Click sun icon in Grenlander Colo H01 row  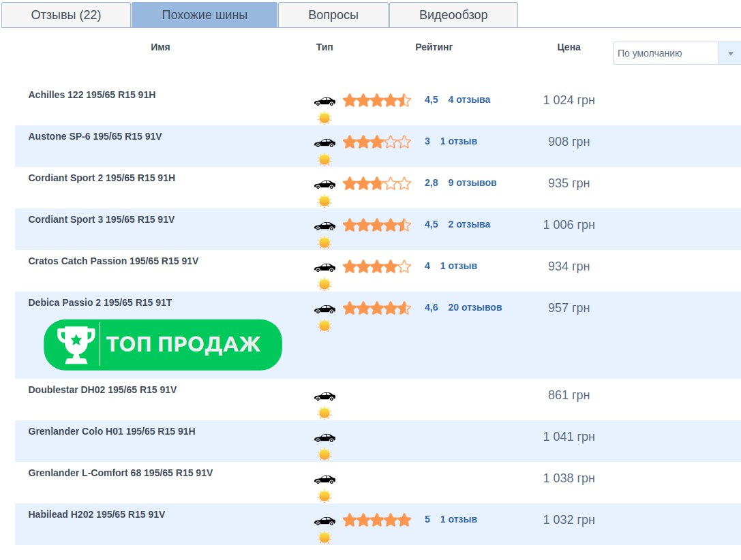(x=324, y=454)
